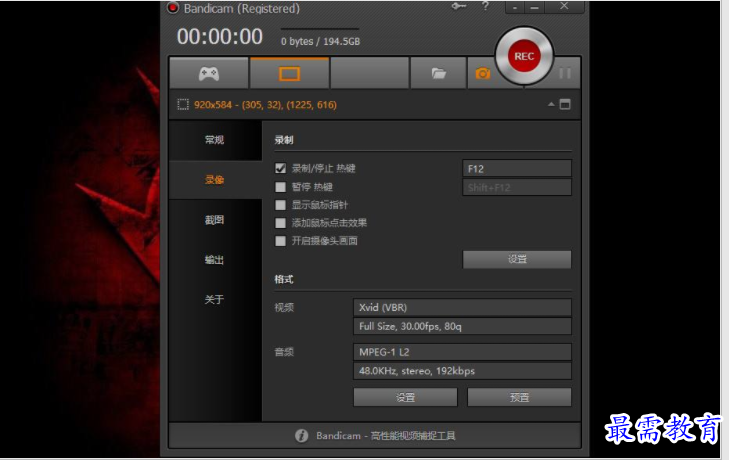
Task: Switch to game recording mode gamepad icon
Action: tap(209, 73)
